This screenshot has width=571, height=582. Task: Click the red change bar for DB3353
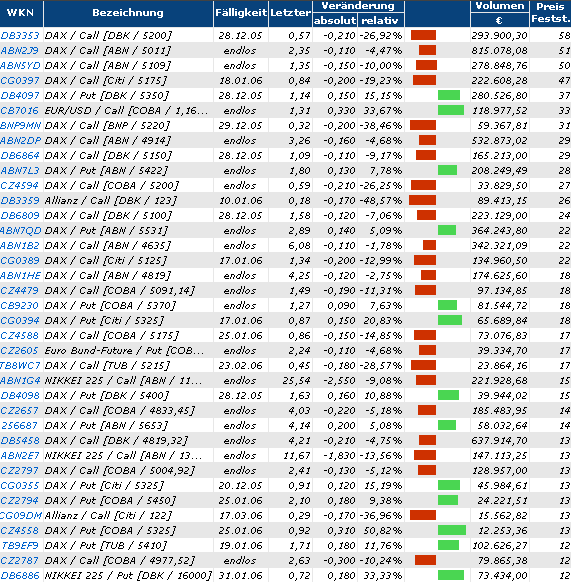pyautogui.click(x=423, y=36)
